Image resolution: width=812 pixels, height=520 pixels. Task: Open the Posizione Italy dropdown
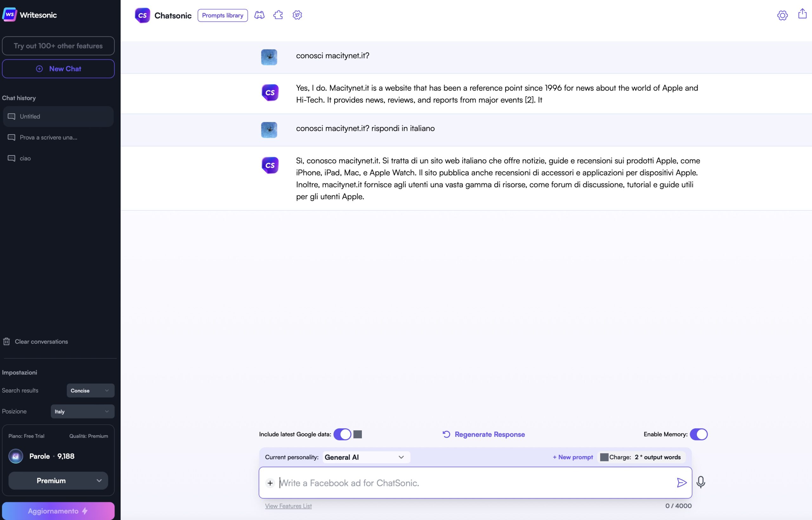[82, 412]
